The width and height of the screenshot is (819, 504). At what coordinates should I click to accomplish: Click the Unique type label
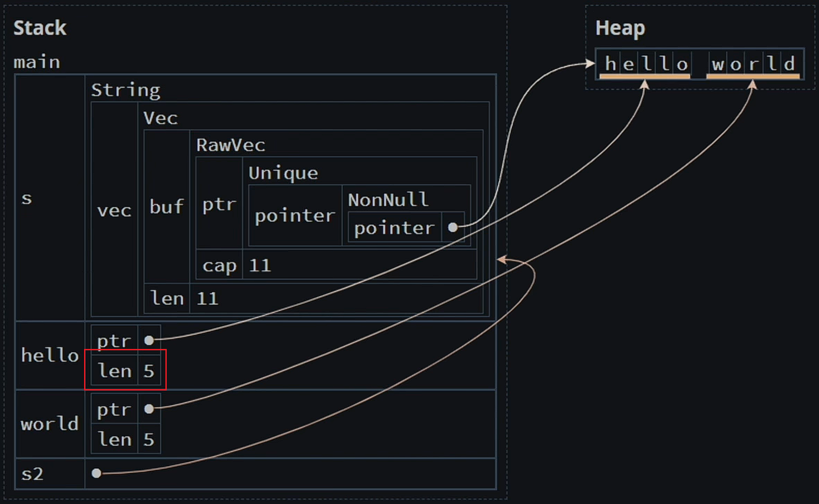[x=283, y=173]
